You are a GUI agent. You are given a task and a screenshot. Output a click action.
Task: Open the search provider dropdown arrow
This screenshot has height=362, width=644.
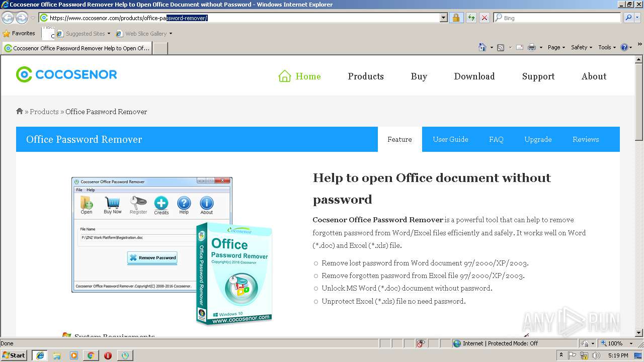pos(638,18)
